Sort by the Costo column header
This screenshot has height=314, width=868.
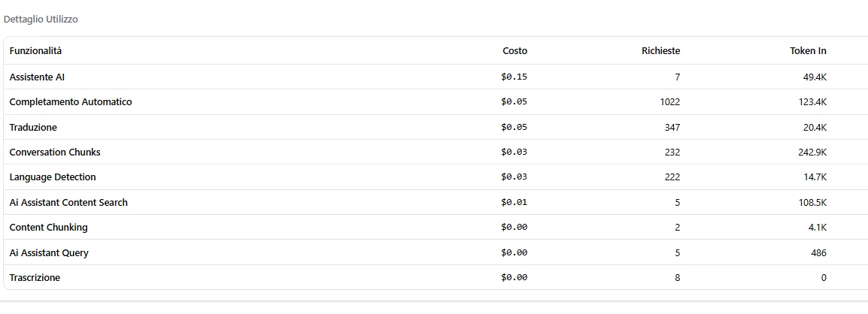pyautogui.click(x=514, y=51)
